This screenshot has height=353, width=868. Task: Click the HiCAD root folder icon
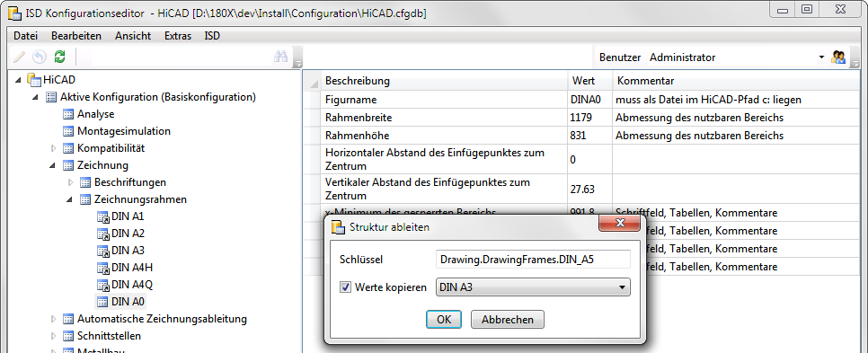pos(34,80)
